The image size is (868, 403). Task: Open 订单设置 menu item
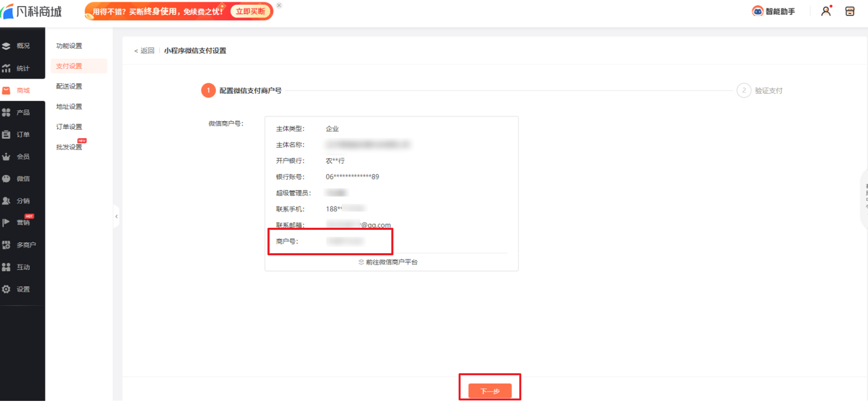click(69, 127)
